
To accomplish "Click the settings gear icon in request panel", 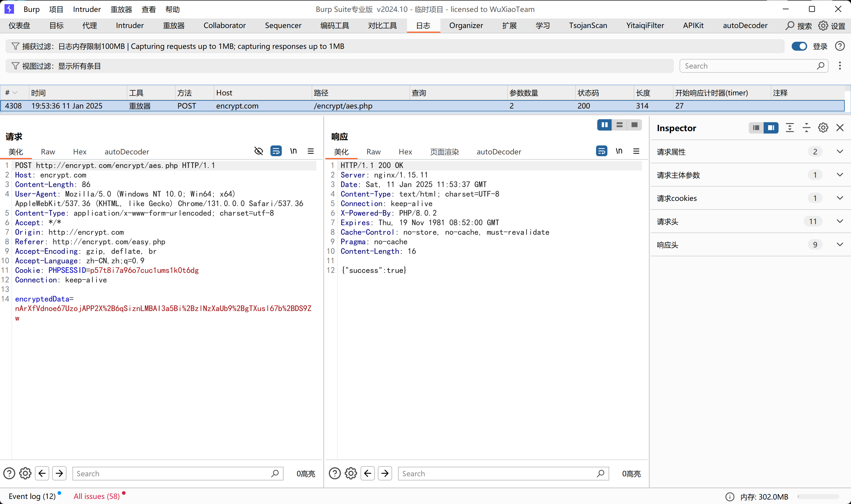I will 25,473.
